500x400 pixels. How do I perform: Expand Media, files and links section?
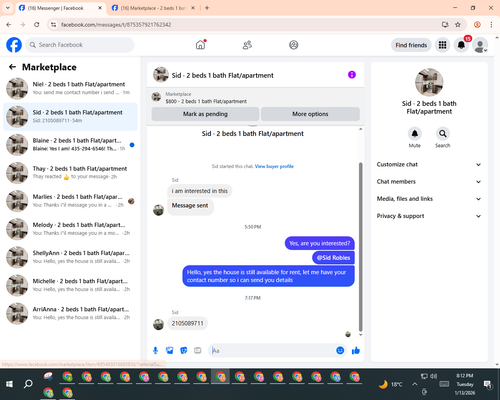429,199
